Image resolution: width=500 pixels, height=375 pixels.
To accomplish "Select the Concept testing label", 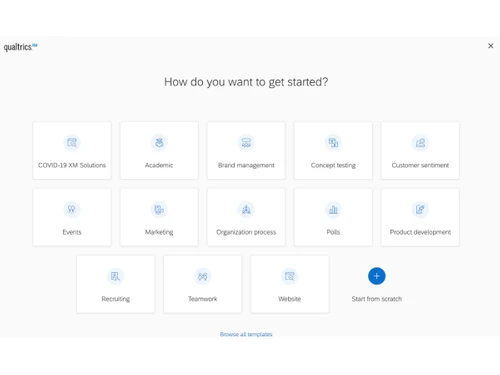I will [333, 165].
